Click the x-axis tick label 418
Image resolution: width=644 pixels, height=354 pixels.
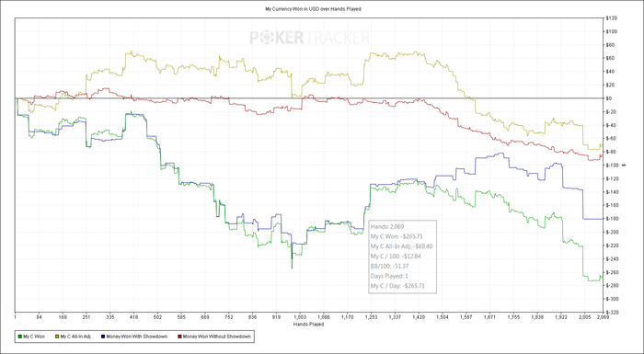pyautogui.click(x=134, y=317)
